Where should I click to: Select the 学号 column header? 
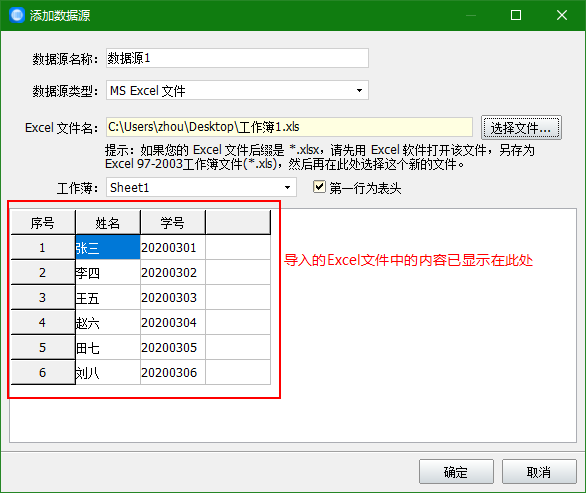pos(173,222)
